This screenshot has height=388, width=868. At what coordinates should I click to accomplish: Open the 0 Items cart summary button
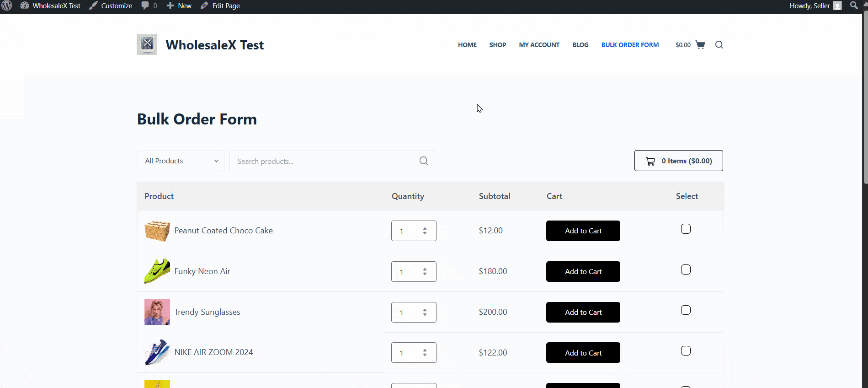(678, 161)
